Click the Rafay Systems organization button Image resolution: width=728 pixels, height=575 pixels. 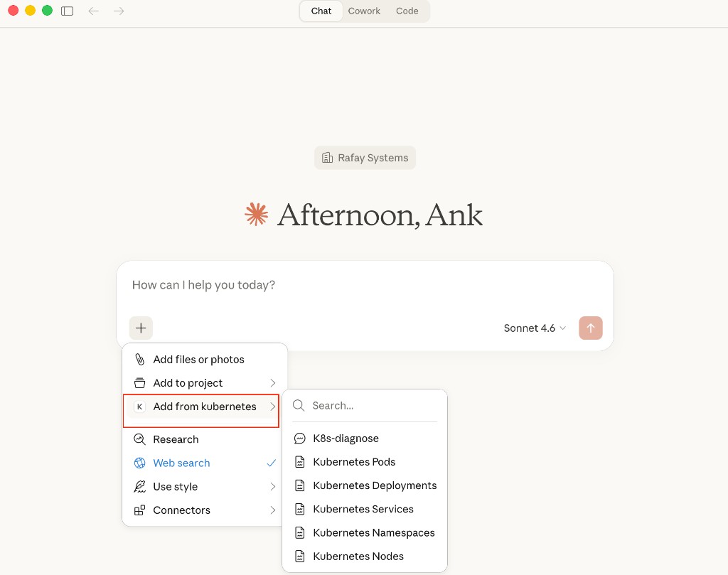pos(365,158)
